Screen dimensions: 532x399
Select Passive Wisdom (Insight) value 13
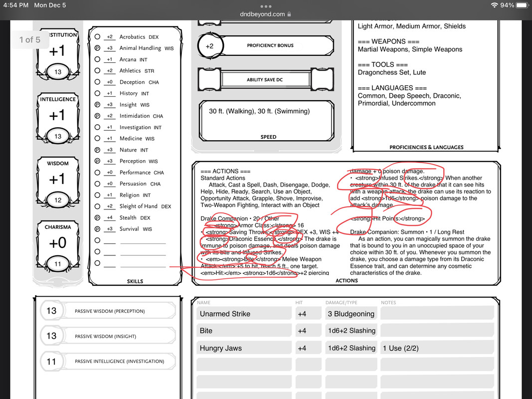pyautogui.click(x=51, y=336)
